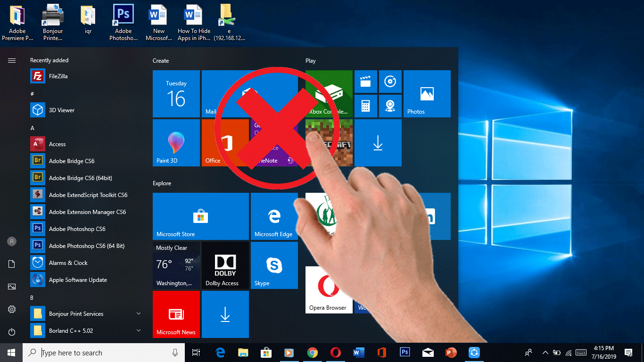Open the Opera Browser tile
This screenshot has height=362, width=644.
point(329,290)
